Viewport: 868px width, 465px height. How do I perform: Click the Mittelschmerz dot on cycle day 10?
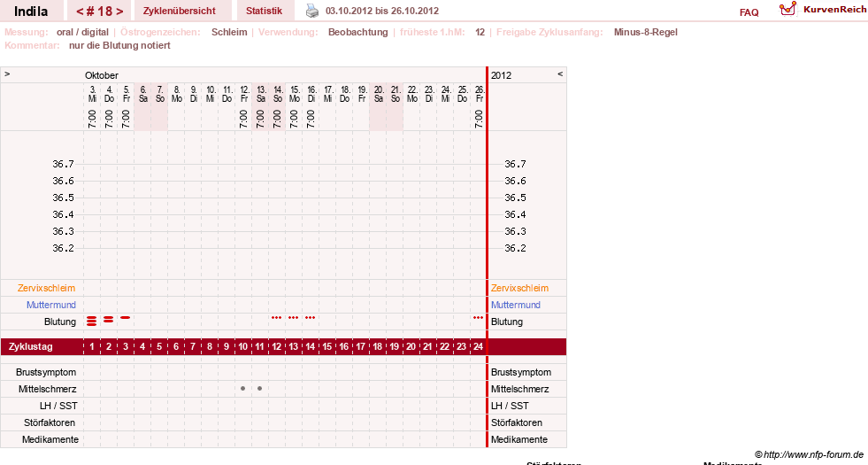tap(243, 389)
